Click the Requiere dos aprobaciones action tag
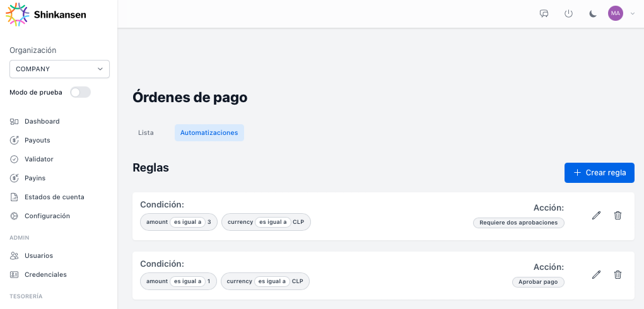Screen dimensions: 644x309 point(518,223)
